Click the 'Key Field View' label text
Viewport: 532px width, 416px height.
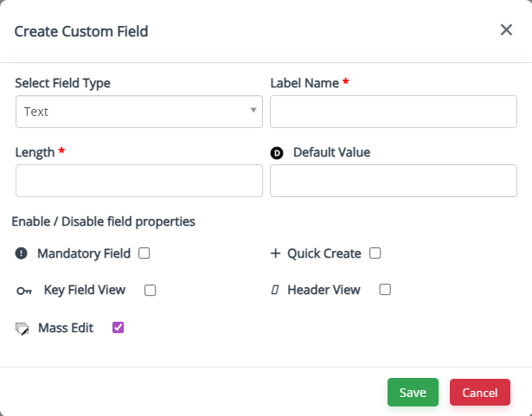click(x=85, y=290)
